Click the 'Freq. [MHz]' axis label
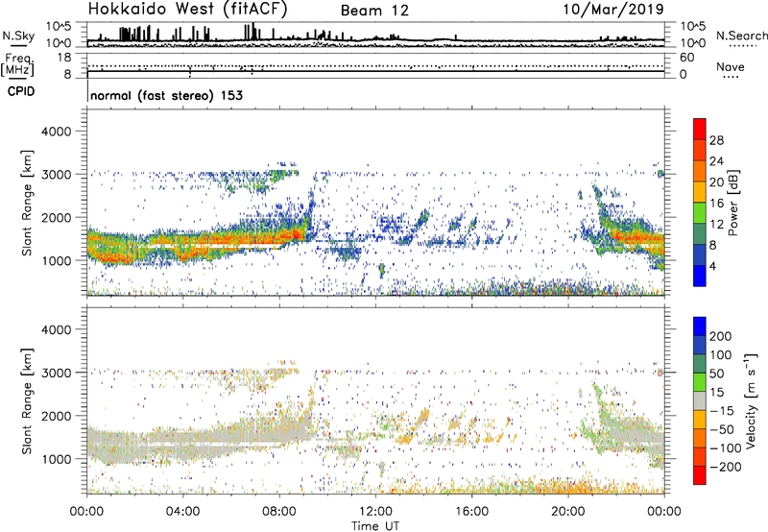This screenshot has height=532, width=768. tap(17, 65)
